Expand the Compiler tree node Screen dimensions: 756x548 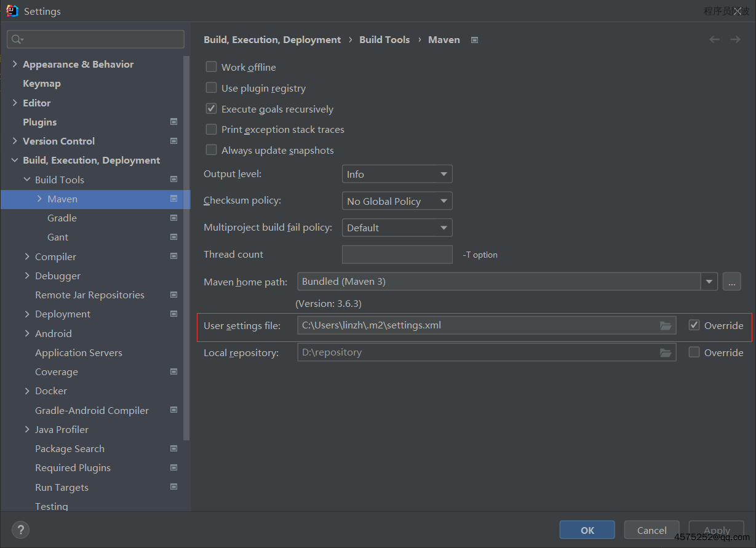(x=27, y=256)
